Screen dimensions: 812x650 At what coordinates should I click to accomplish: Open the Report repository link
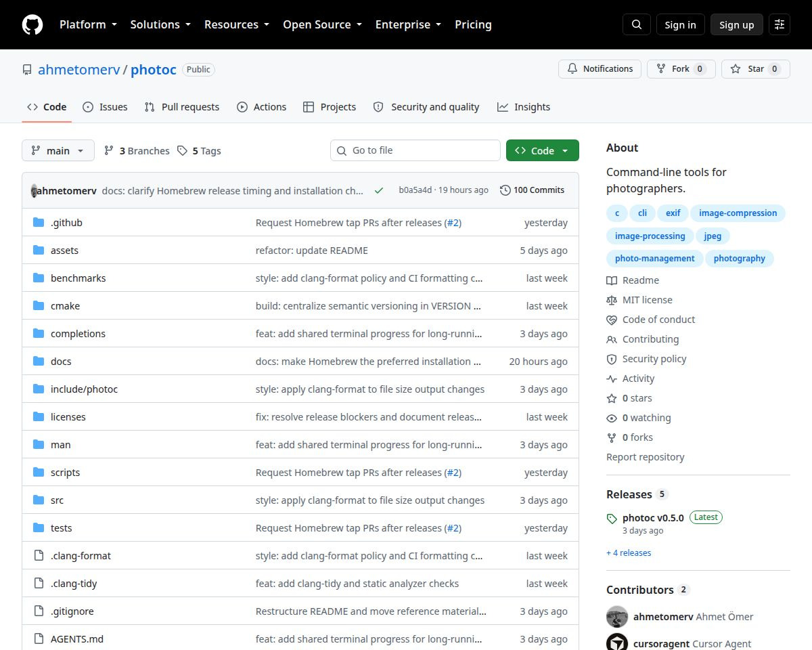coord(646,457)
